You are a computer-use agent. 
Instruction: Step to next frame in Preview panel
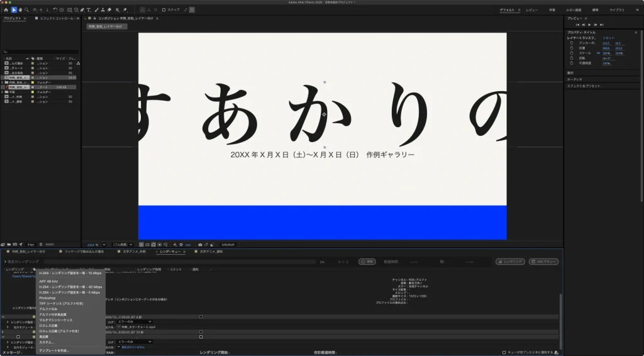pyautogui.click(x=596, y=25)
